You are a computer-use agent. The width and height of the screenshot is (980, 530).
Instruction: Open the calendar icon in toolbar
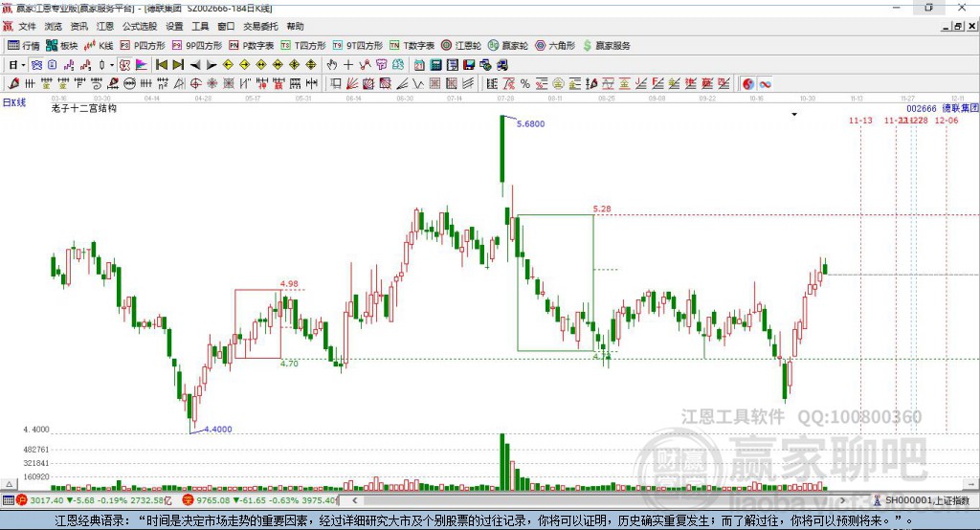pos(419,64)
